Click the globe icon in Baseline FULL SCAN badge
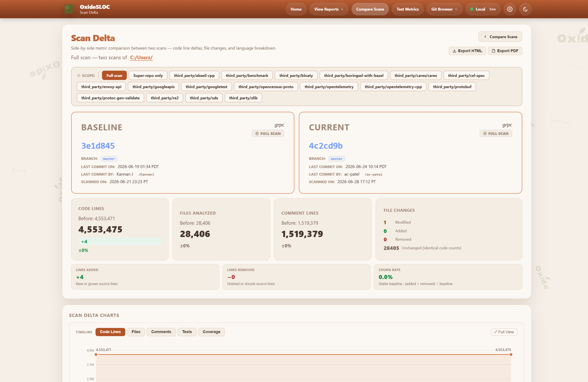Viewport: 588px width, 382px height. [x=257, y=134]
